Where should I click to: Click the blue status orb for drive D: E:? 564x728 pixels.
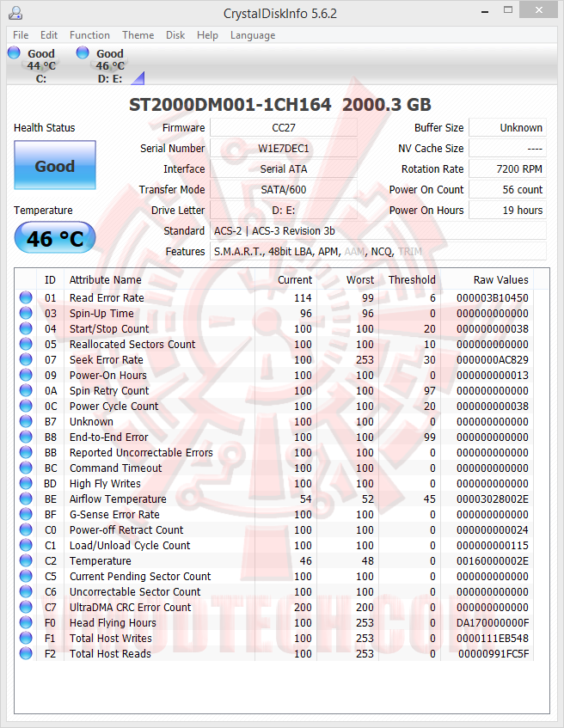tap(83, 52)
